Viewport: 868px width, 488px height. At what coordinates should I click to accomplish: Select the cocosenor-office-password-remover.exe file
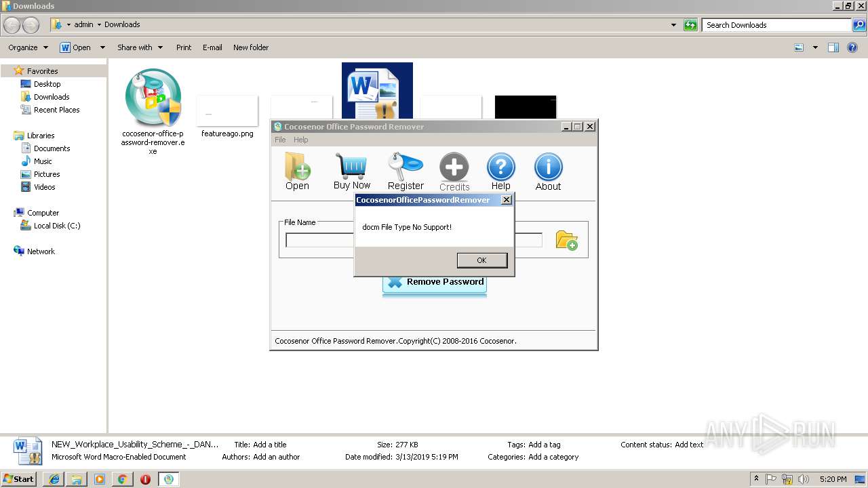[153, 112]
